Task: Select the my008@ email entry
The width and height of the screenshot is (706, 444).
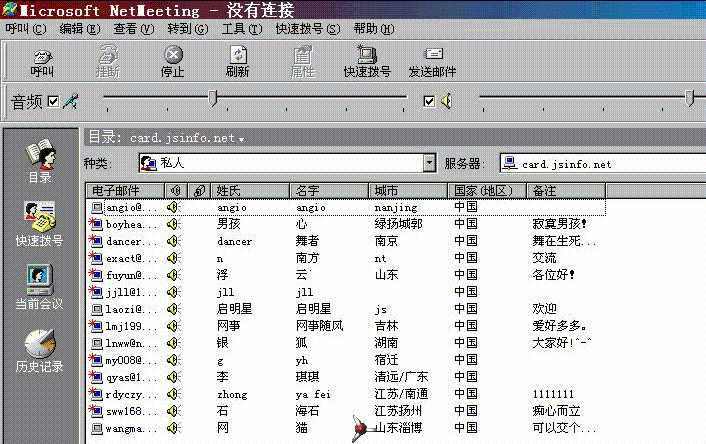Action: coord(131,361)
